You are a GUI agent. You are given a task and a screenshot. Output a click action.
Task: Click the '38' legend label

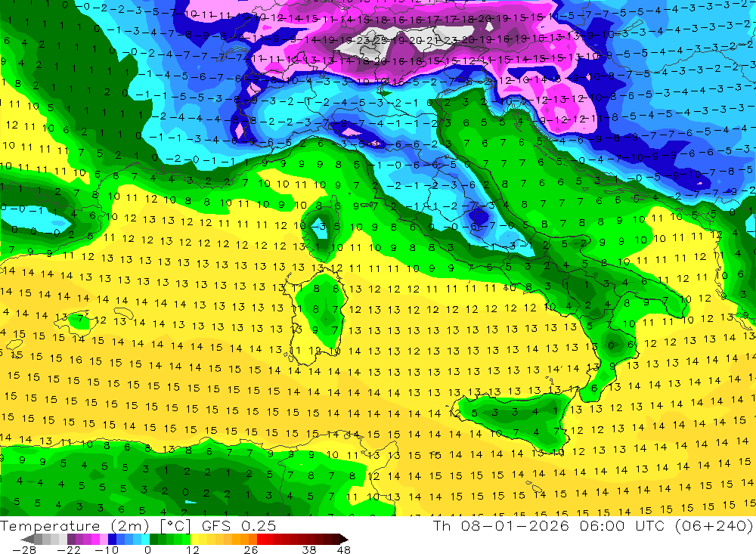(309, 549)
